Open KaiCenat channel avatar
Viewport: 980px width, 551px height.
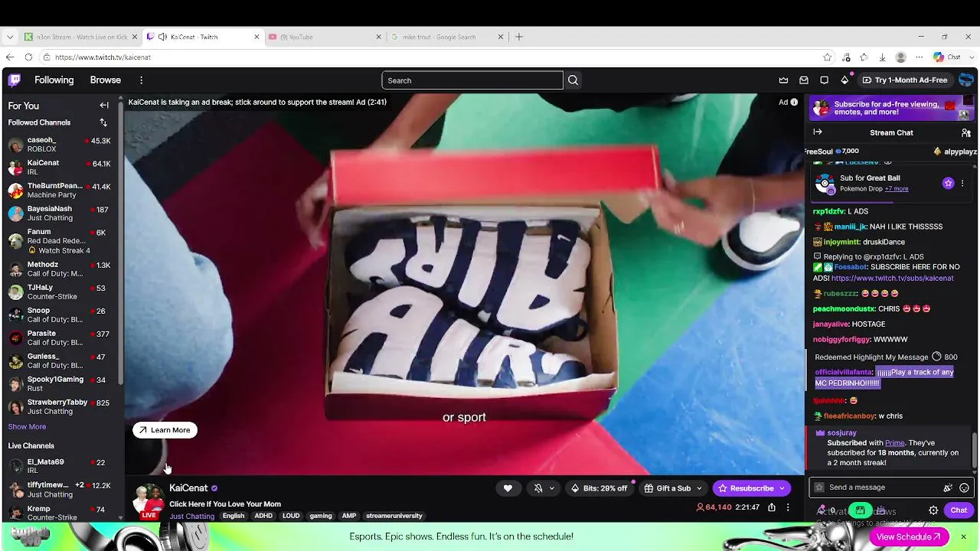[x=149, y=500]
